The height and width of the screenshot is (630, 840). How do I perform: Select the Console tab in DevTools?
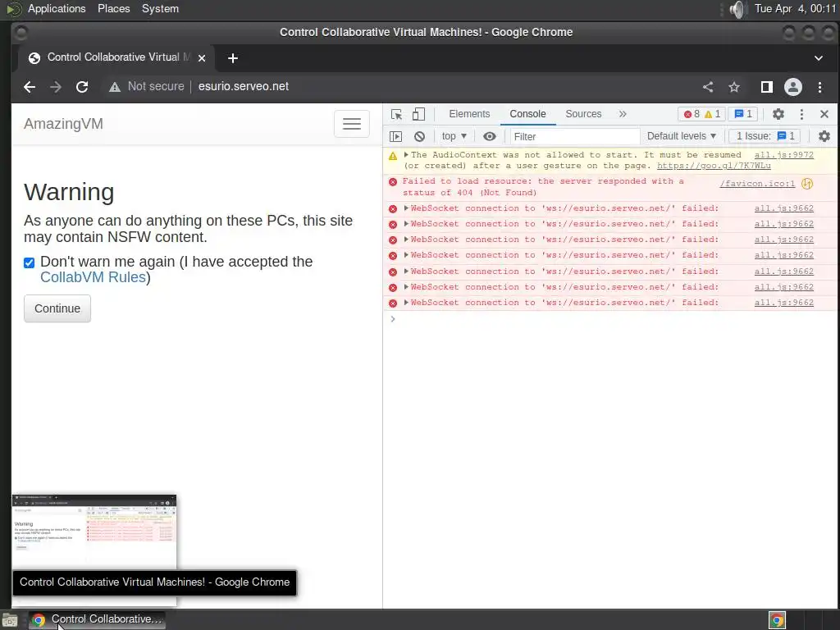coord(527,114)
